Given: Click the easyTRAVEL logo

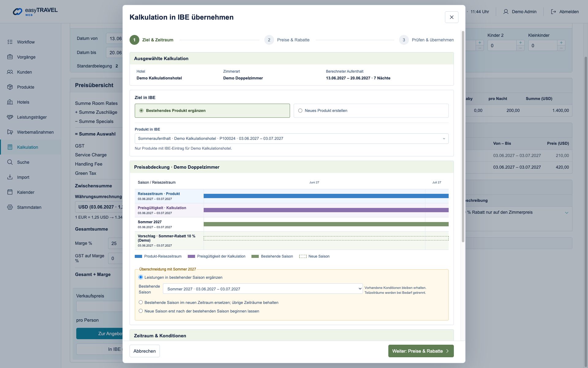Looking at the screenshot, I should (x=35, y=11).
